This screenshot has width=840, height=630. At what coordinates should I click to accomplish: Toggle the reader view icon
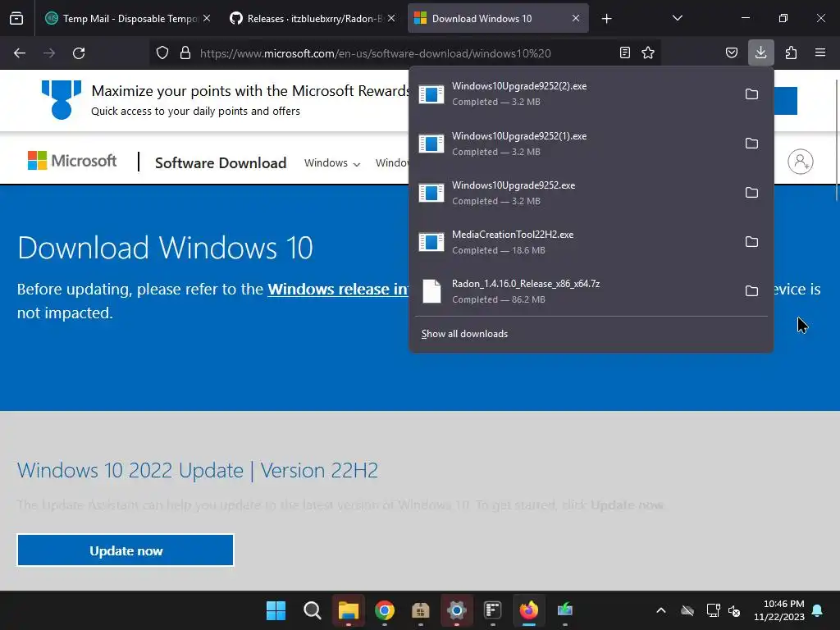click(x=624, y=53)
